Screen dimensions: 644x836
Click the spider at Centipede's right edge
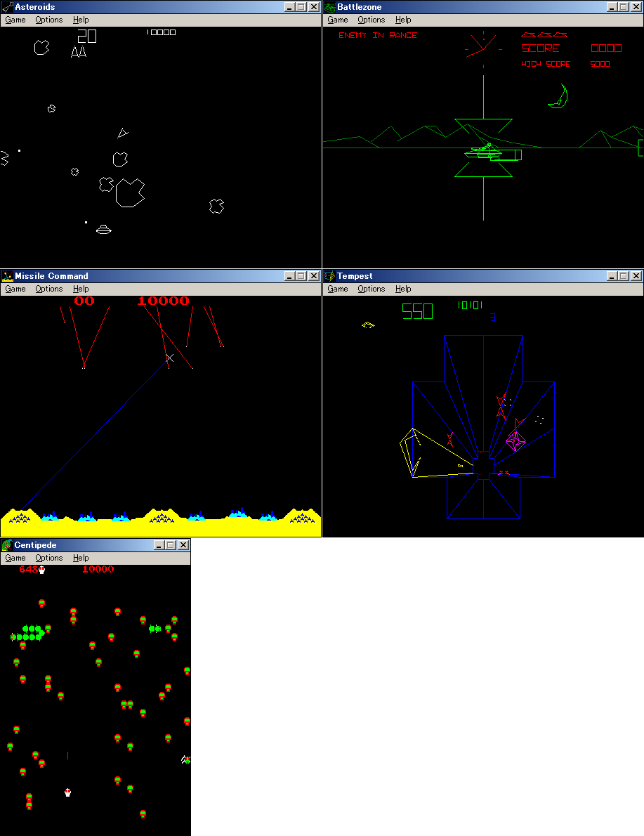pos(185,759)
